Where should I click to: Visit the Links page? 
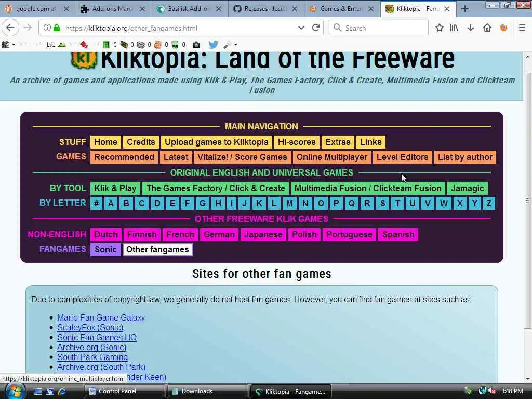(x=370, y=142)
